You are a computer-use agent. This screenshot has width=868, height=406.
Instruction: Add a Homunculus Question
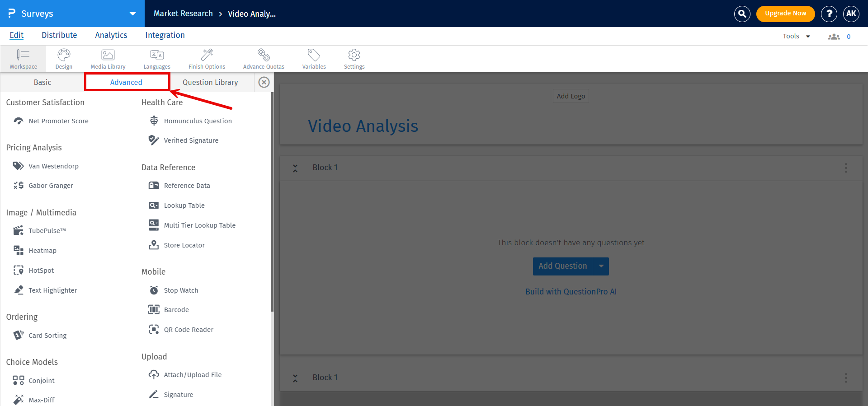[x=190, y=121]
